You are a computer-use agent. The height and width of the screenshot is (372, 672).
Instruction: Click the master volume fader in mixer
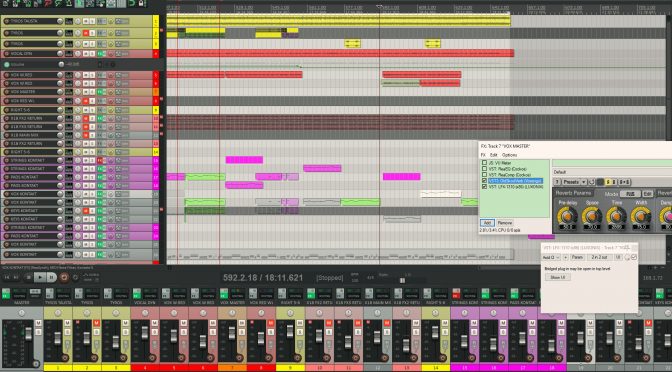(29, 334)
